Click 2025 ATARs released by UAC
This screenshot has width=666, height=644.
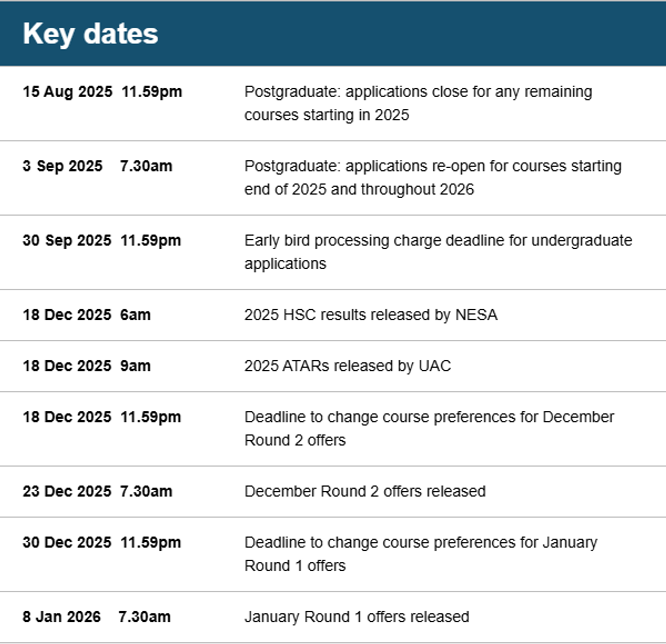pyautogui.click(x=348, y=366)
